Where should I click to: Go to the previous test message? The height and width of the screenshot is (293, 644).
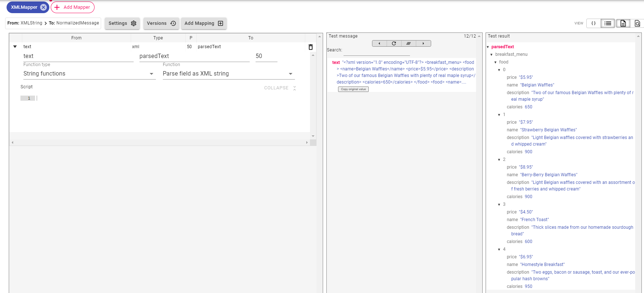(x=379, y=43)
